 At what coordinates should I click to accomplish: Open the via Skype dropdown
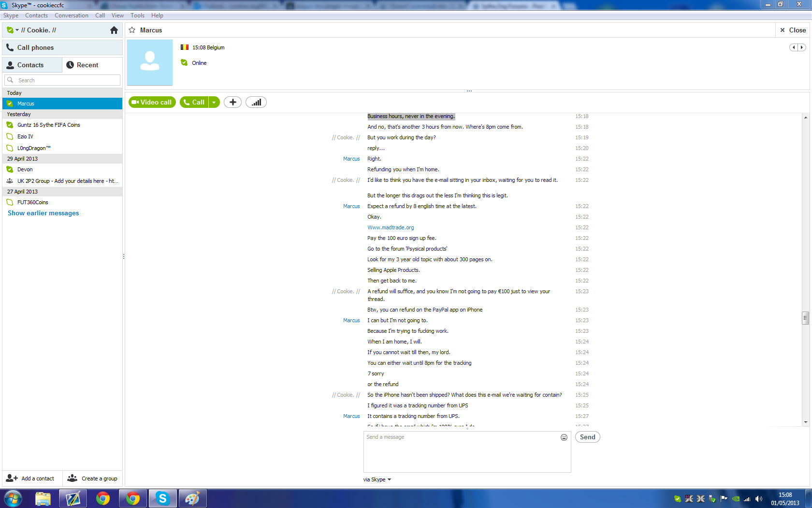[377, 479]
